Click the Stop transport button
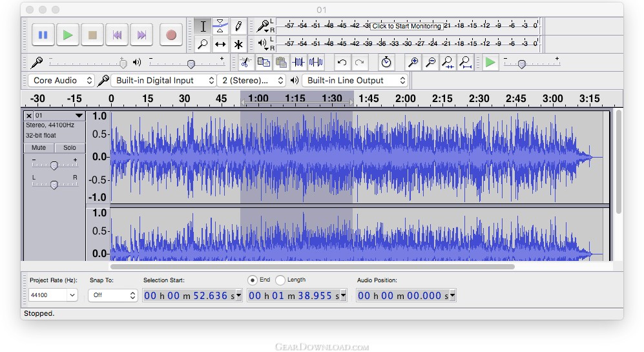This screenshot has height=352, width=644. 92,35
